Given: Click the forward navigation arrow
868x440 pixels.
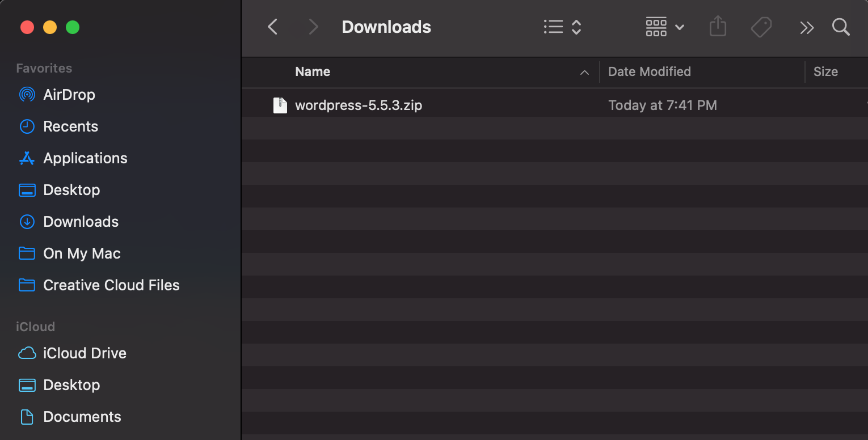Looking at the screenshot, I should coord(313,27).
